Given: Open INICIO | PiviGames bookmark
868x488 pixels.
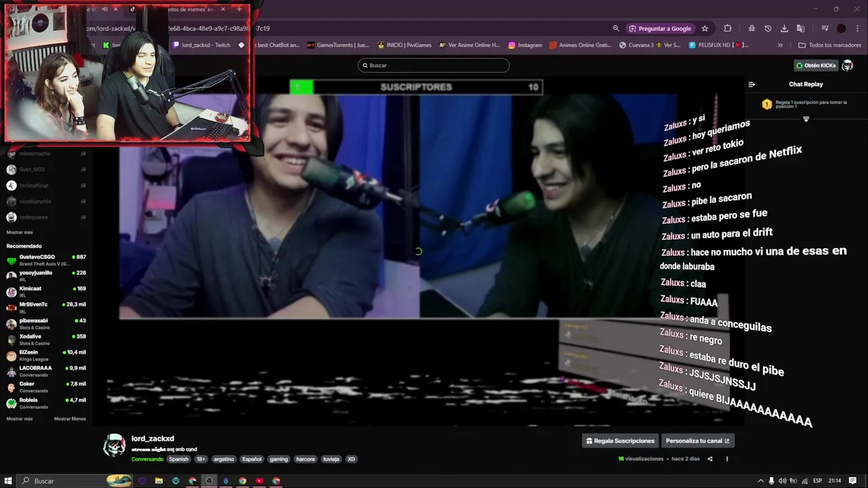Looking at the screenshot, I should click(x=403, y=45).
